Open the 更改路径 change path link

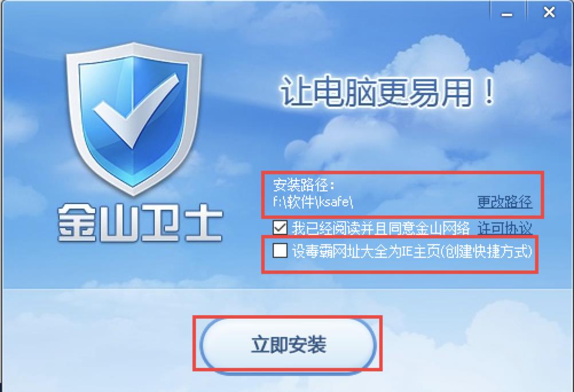pyautogui.click(x=505, y=202)
